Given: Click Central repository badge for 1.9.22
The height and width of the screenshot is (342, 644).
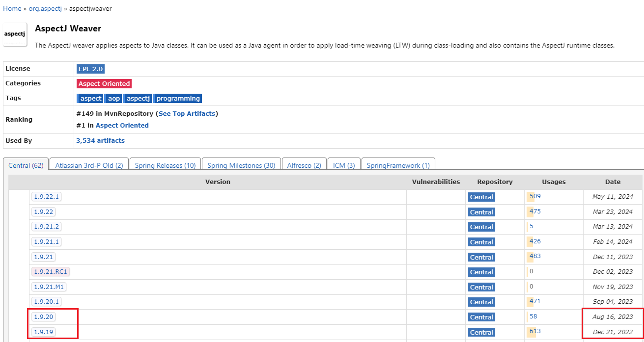Looking at the screenshot, I should 481,212.
